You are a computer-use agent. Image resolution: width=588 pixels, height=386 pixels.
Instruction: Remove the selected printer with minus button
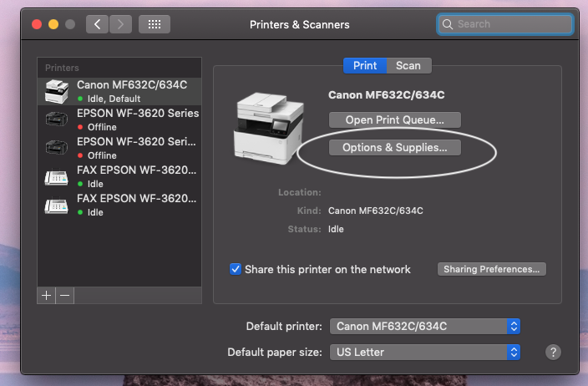[65, 296]
